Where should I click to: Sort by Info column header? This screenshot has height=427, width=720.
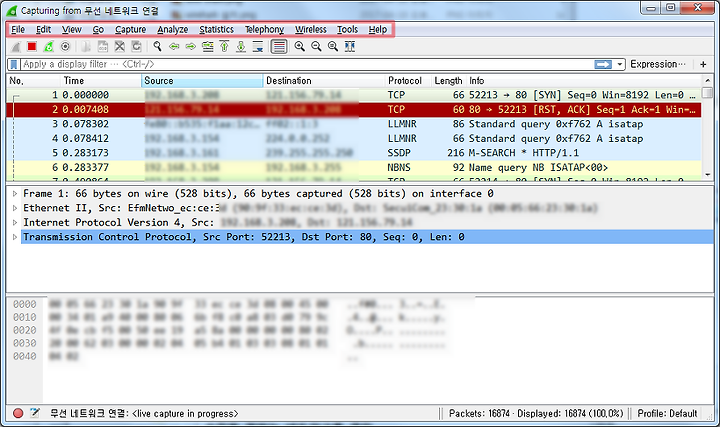coord(584,81)
